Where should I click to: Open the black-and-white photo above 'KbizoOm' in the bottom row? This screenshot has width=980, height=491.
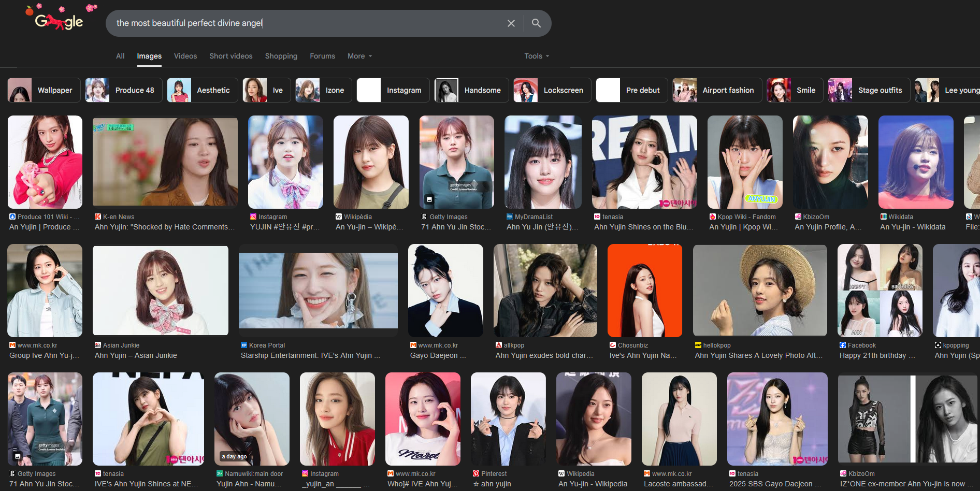[x=907, y=419]
